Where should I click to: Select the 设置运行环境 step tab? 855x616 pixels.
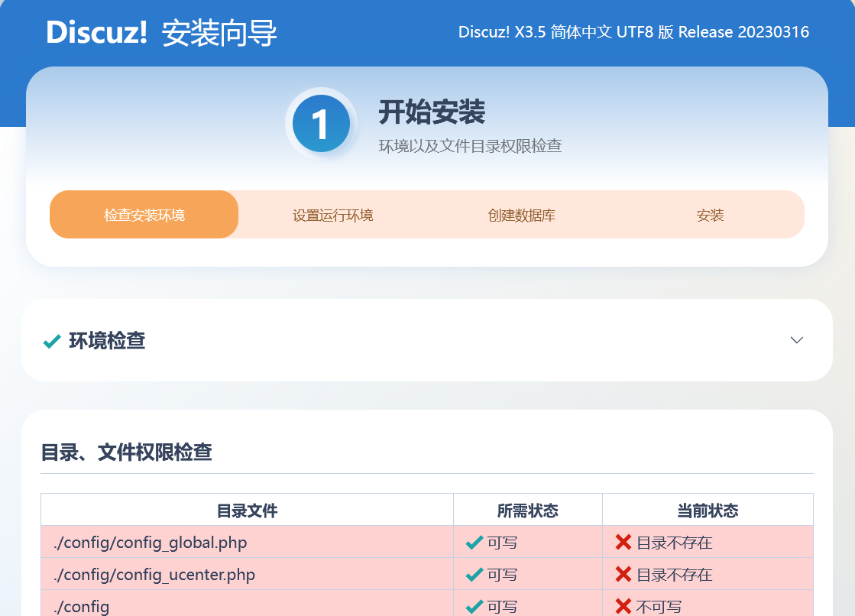click(332, 215)
